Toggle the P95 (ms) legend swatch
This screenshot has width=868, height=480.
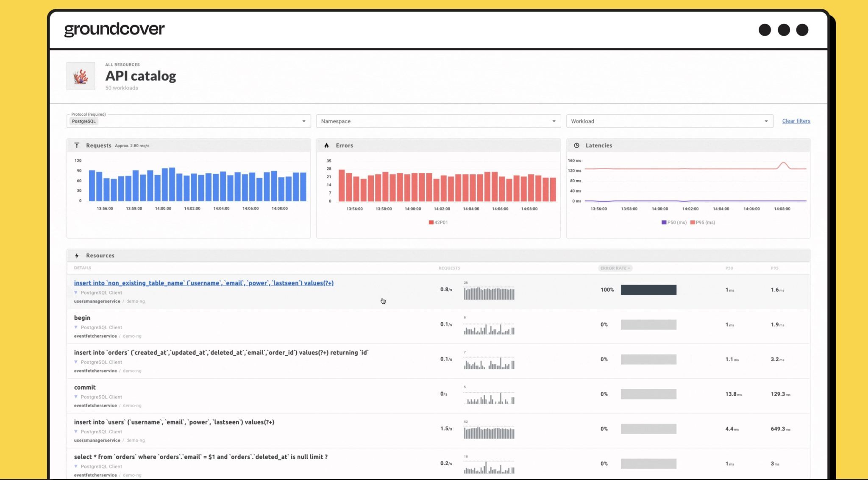click(x=693, y=222)
